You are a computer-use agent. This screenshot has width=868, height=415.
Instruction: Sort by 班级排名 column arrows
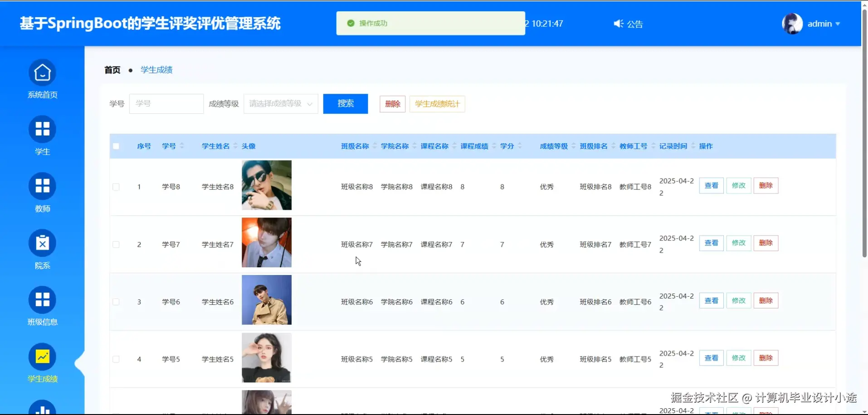(613, 146)
